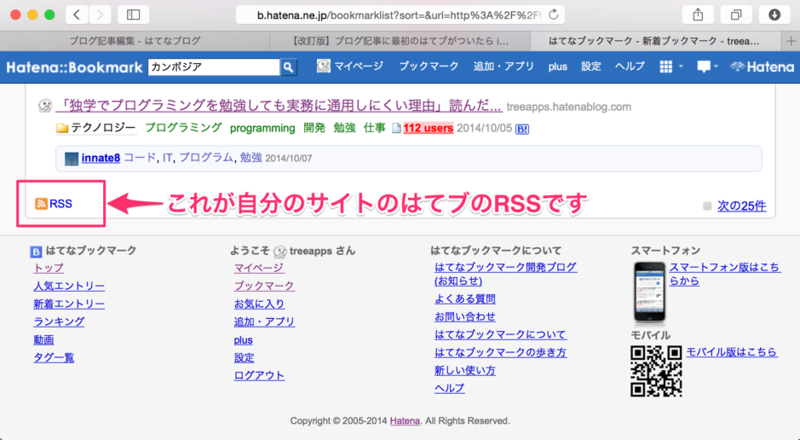Screen dimensions: 800x440
Task: Click the favicon beside the 独学でプログラミング entry
Action: [45, 106]
